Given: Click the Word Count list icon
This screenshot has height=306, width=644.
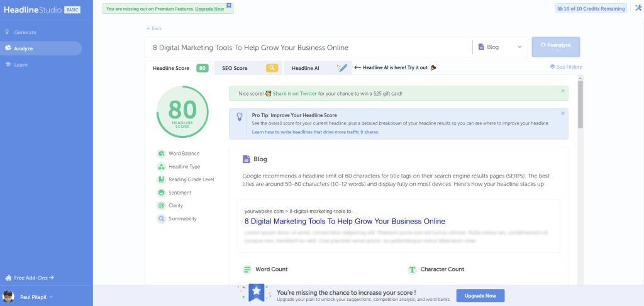Looking at the screenshot, I should coord(247,270).
